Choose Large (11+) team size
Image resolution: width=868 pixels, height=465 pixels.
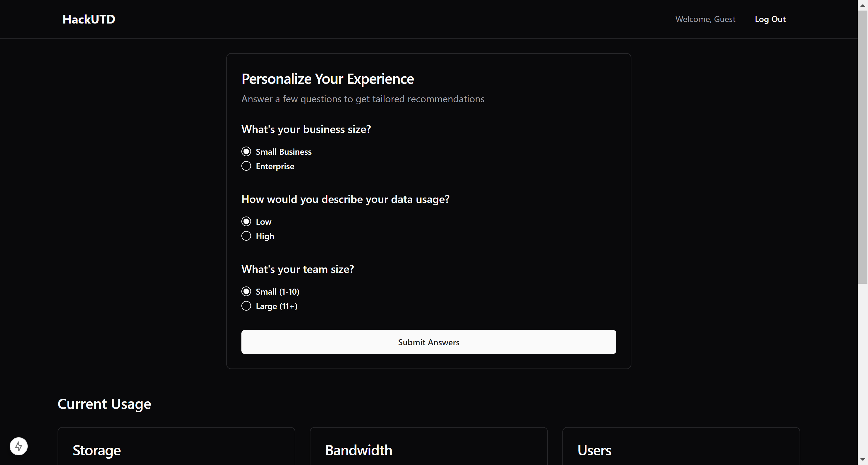pyautogui.click(x=246, y=306)
